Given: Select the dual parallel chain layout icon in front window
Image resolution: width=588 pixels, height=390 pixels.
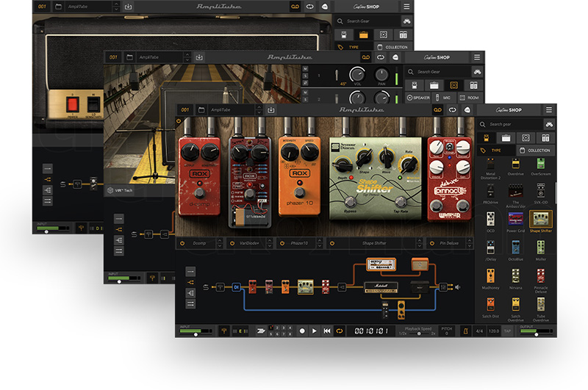Looking at the screenshot, I should (x=190, y=303).
